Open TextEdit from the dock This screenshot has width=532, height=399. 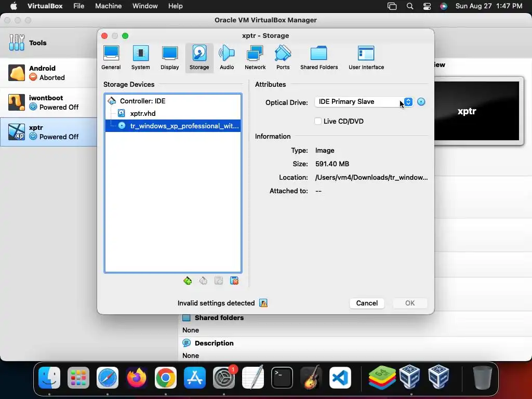pyautogui.click(x=253, y=378)
